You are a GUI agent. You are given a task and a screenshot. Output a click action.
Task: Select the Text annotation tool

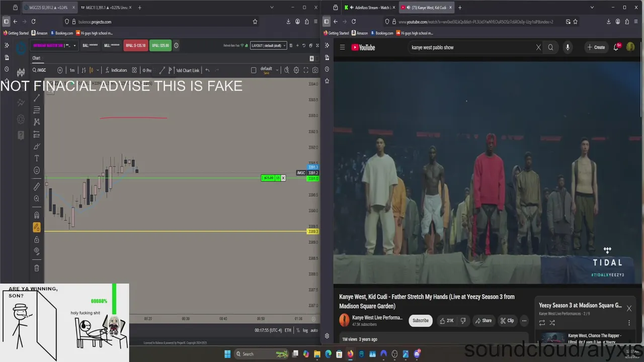click(37, 158)
